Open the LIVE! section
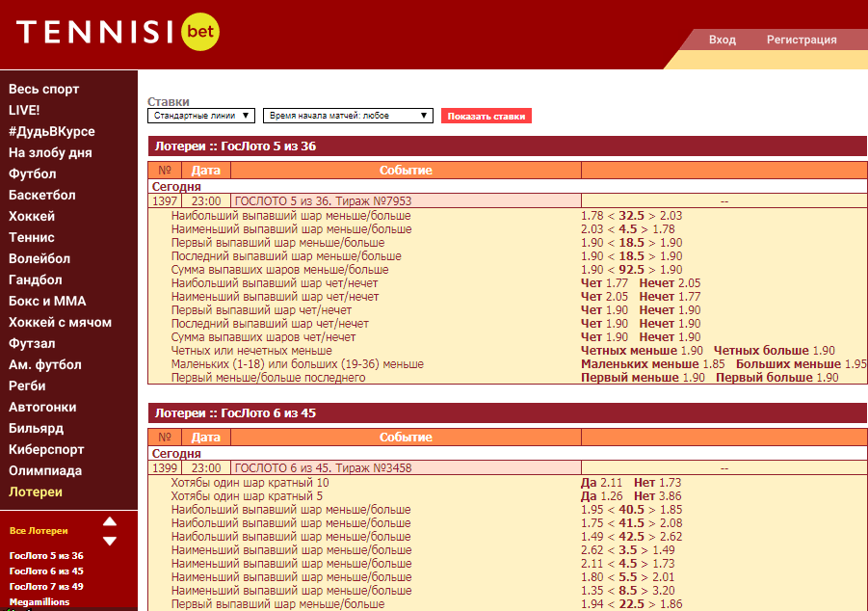The height and width of the screenshot is (611, 868). click(24, 110)
